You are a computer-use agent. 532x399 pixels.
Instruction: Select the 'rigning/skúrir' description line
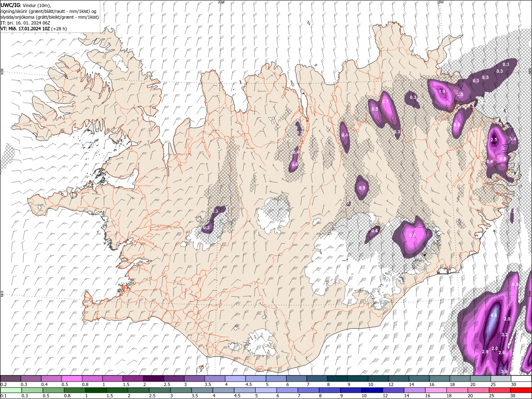click(x=49, y=11)
